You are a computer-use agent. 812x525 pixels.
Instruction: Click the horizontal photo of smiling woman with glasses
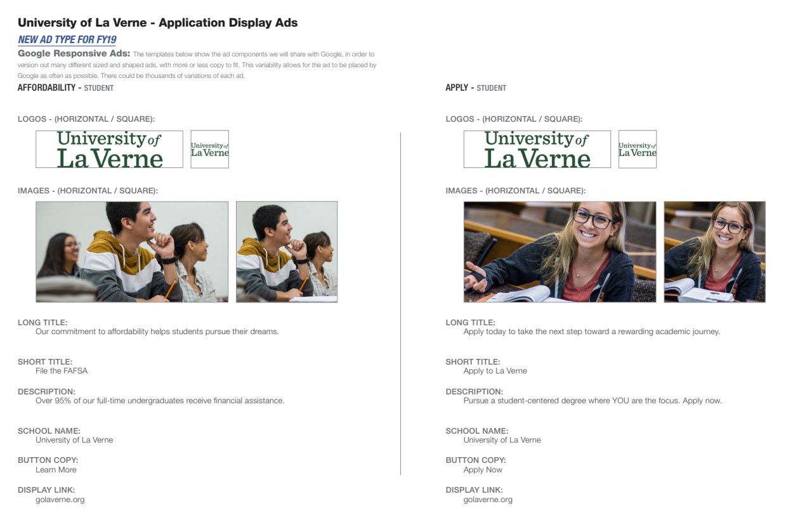pyautogui.click(x=560, y=252)
